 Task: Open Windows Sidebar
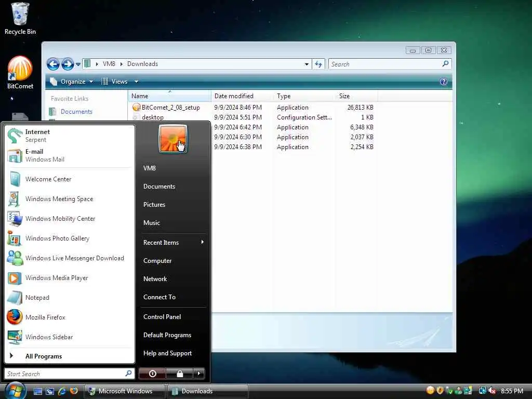pos(70,337)
